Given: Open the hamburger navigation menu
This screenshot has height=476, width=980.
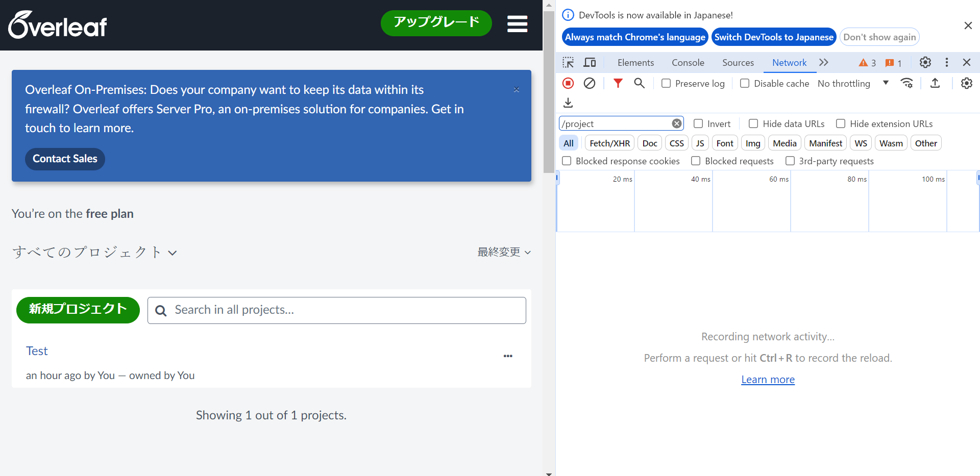Looking at the screenshot, I should coord(517,23).
